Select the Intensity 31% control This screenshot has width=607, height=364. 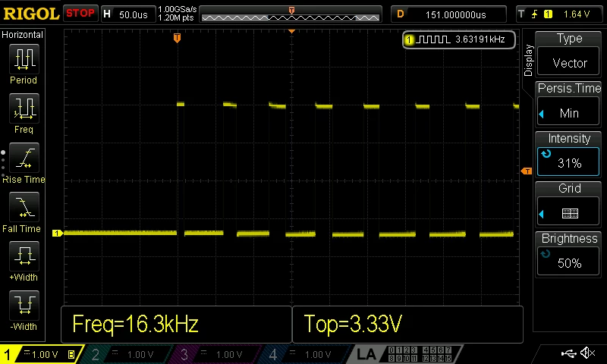568,162
